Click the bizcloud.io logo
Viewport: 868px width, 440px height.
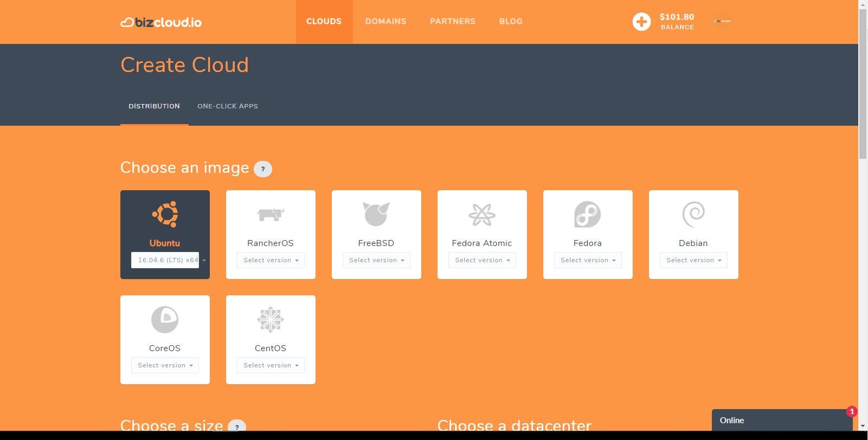161,22
